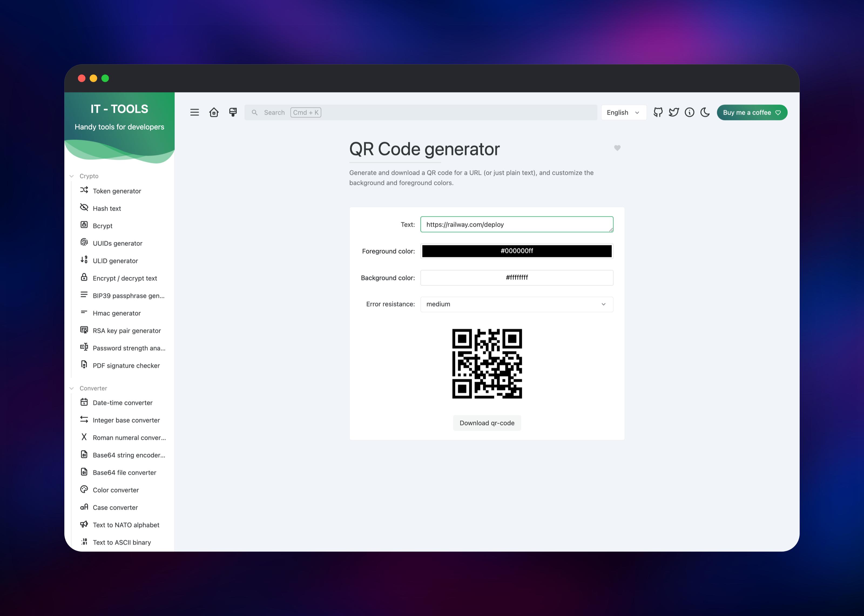Click the generated QR code image
Image resolution: width=864 pixels, height=616 pixels.
pos(487,363)
